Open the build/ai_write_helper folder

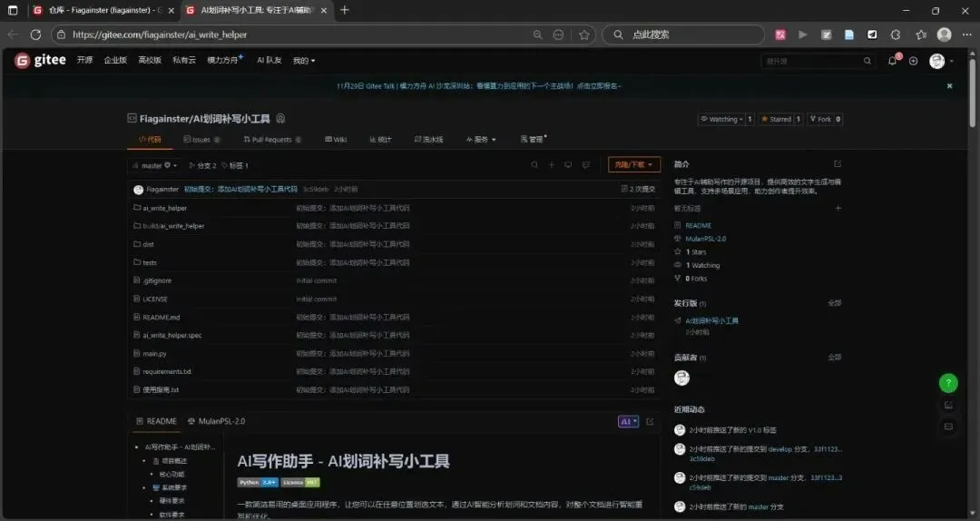point(173,226)
